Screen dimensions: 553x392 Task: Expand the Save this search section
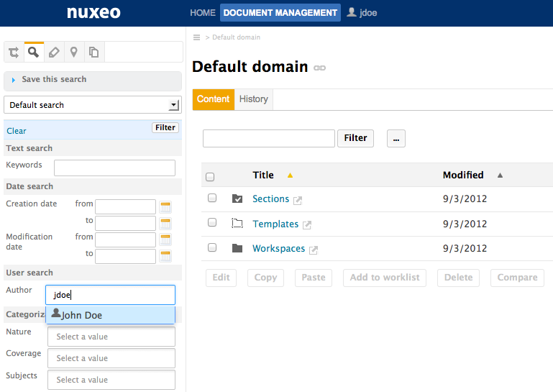54,80
